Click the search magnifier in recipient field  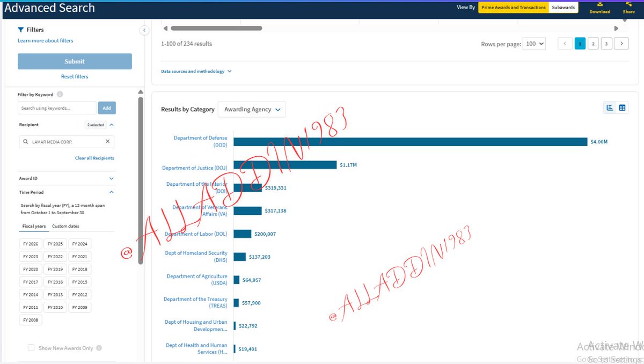[x=26, y=142]
